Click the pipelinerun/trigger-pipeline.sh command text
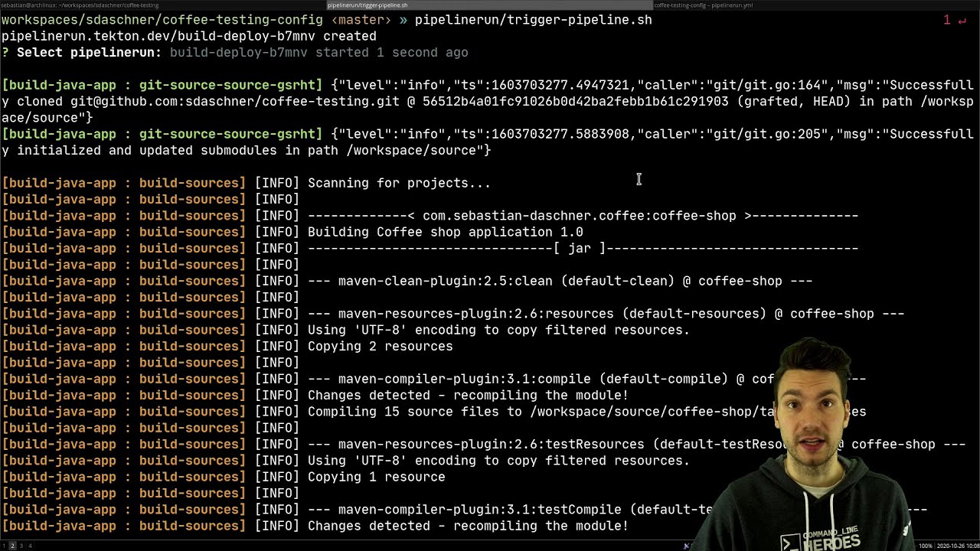Screen dimensions: 980x551 [x=533, y=20]
